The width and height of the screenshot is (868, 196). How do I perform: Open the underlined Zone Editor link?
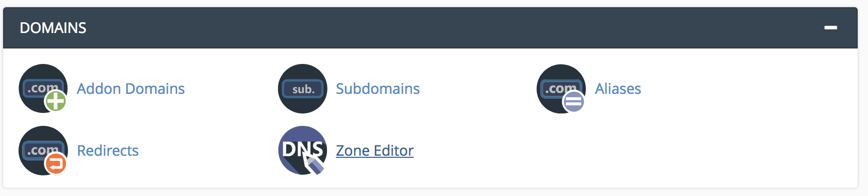point(375,151)
